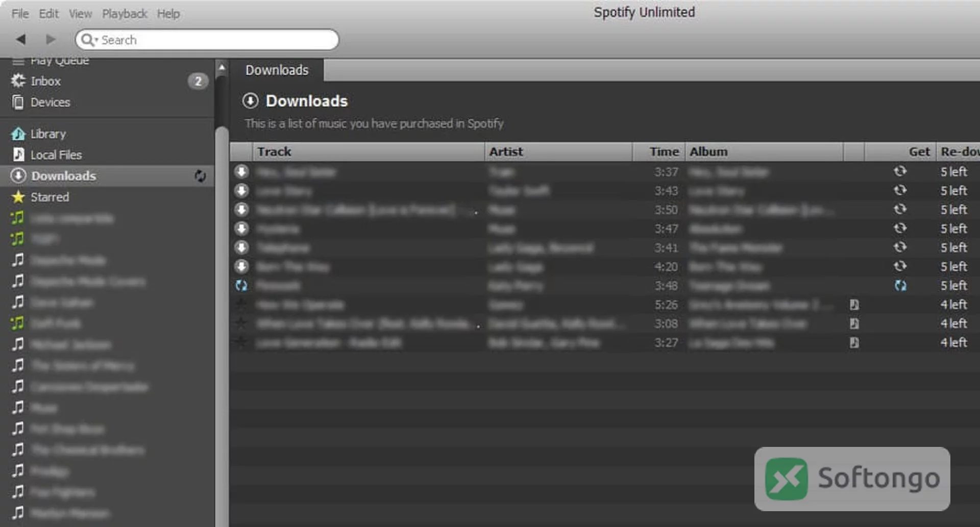Sort by Album column header

tap(764, 152)
